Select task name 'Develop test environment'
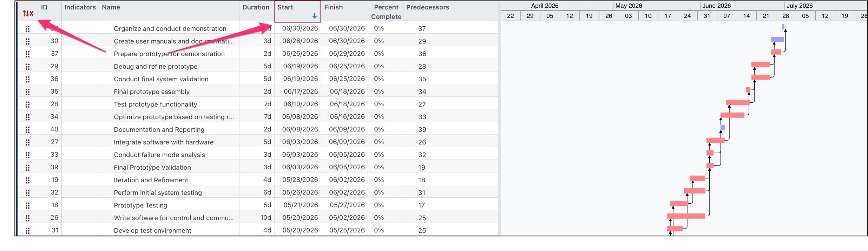 pyautogui.click(x=152, y=231)
